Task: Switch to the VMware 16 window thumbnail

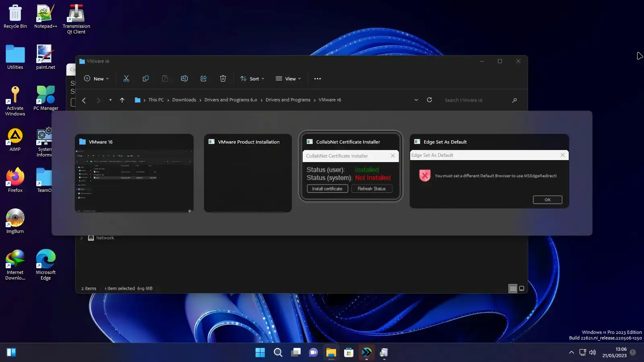Action: coord(134,173)
